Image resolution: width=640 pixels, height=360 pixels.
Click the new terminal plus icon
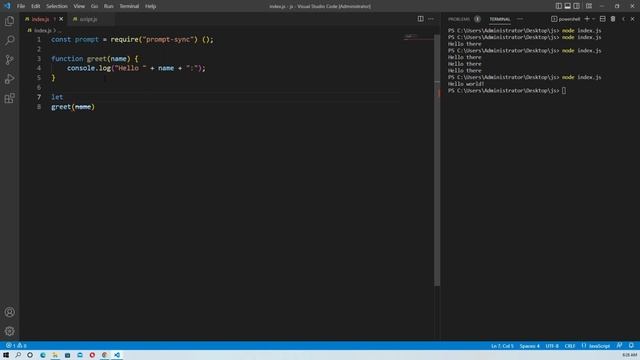(x=587, y=19)
